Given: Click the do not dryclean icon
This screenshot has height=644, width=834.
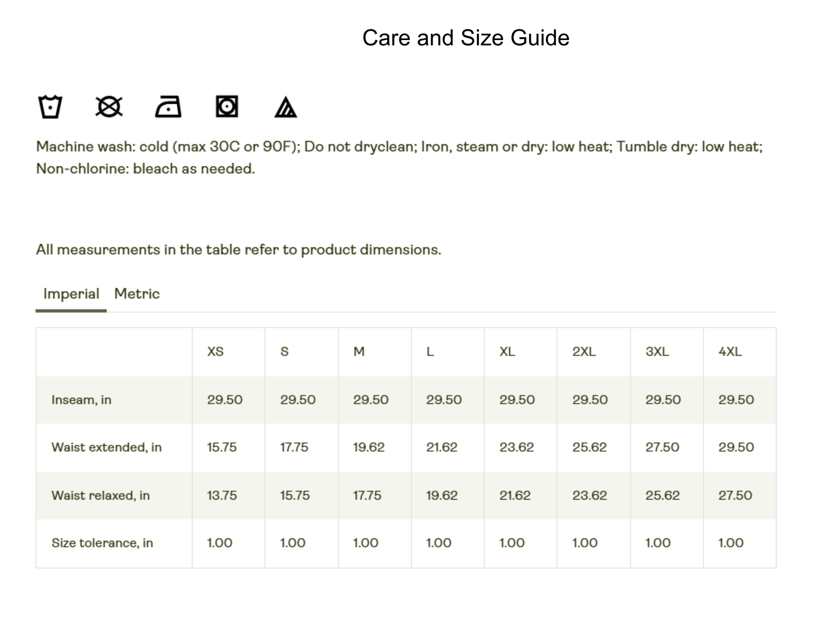Looking at the screenshot, I should pos(109,107).
